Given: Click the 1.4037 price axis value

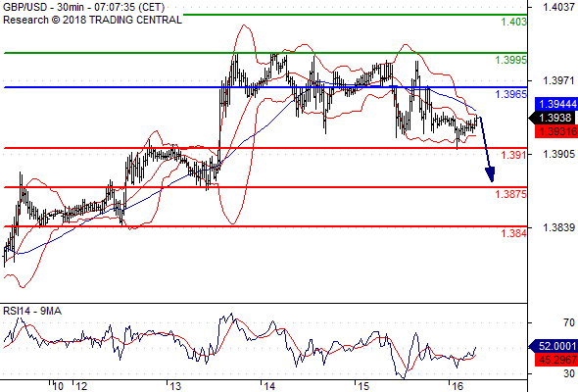Looking at the screenshot, I should [558, 7].
